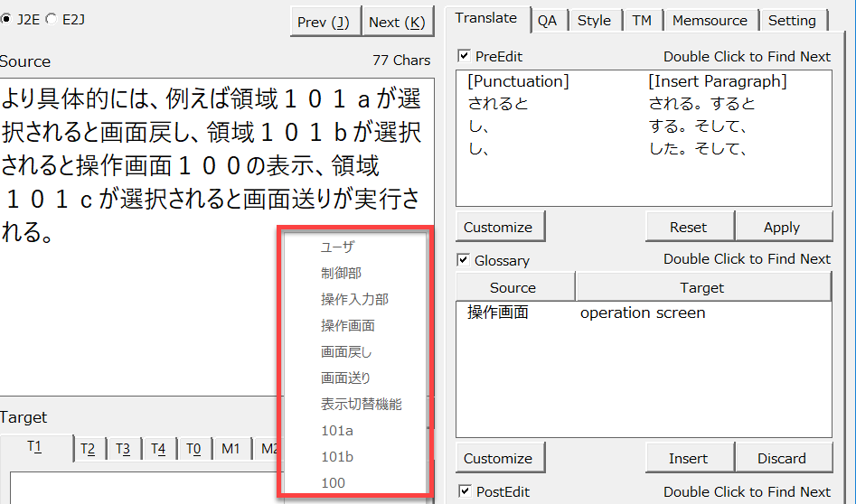Screen dimensions: 856x504
Task: Choose 表示切替機能 from the popup list
Action: point(361,404)
